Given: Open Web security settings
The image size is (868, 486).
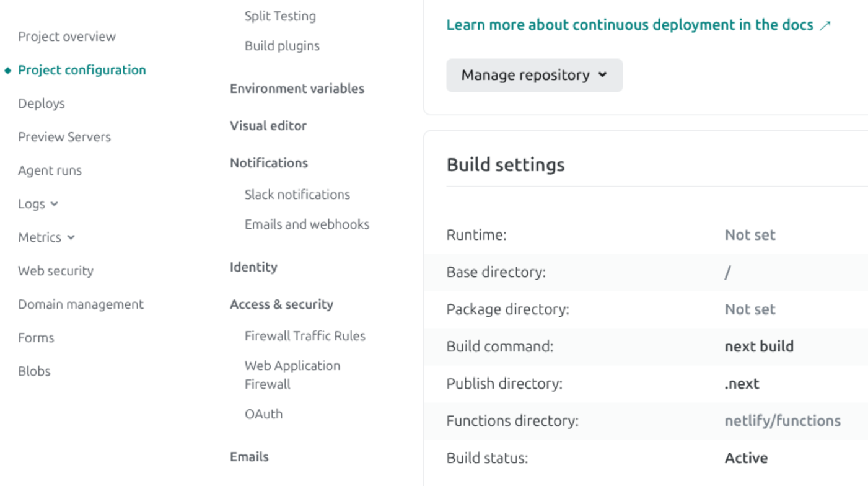Looking at the screenshot, I should (53, 271).
